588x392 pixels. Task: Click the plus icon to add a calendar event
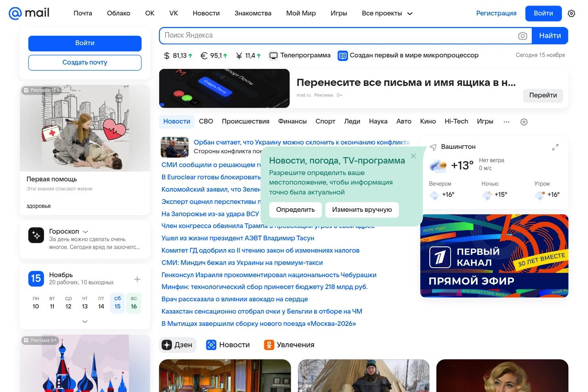point(137,279)
